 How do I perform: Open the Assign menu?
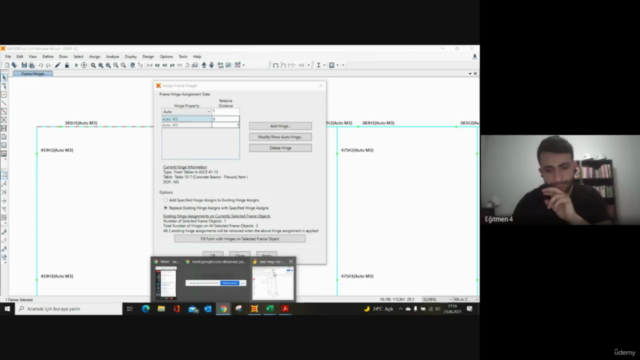[94, 57]
